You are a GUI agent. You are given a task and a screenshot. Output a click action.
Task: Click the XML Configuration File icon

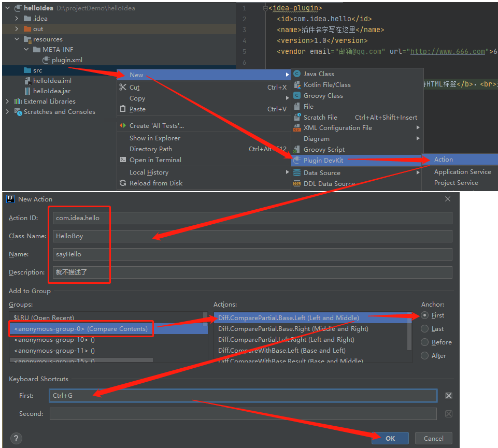[x=297, y=127]
